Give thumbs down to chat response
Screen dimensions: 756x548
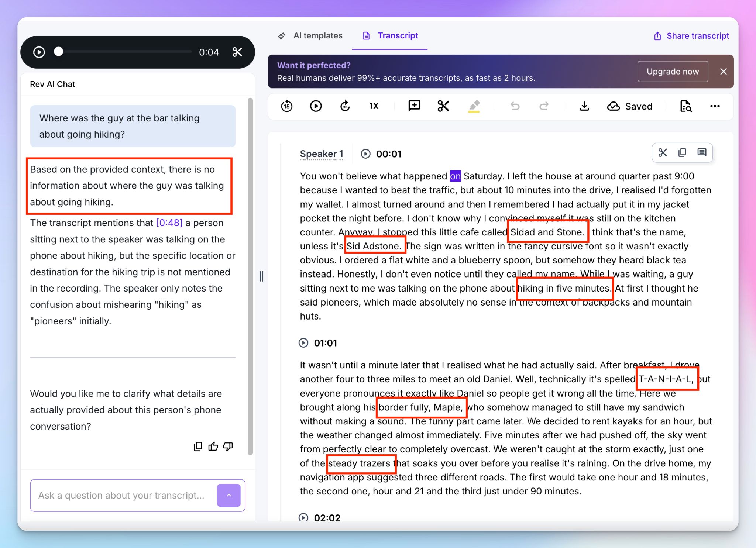[x=228, y=447]
